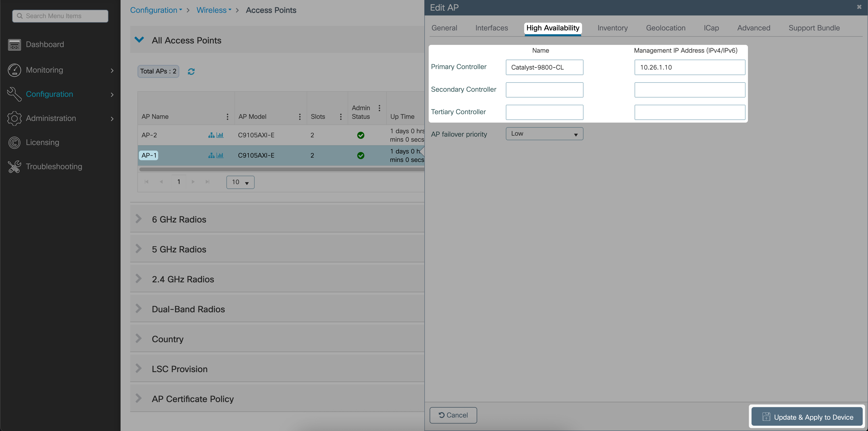Screen dimensions: 868x431
Task: Open the AP-1 statistics chart icon
Action: [x=220, y=155]
